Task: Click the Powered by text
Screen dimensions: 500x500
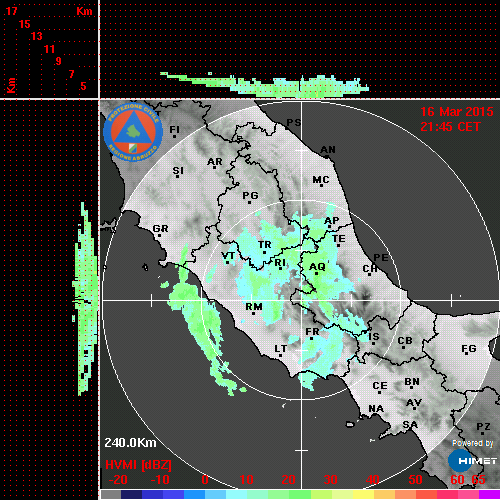Action: (473, 443)
